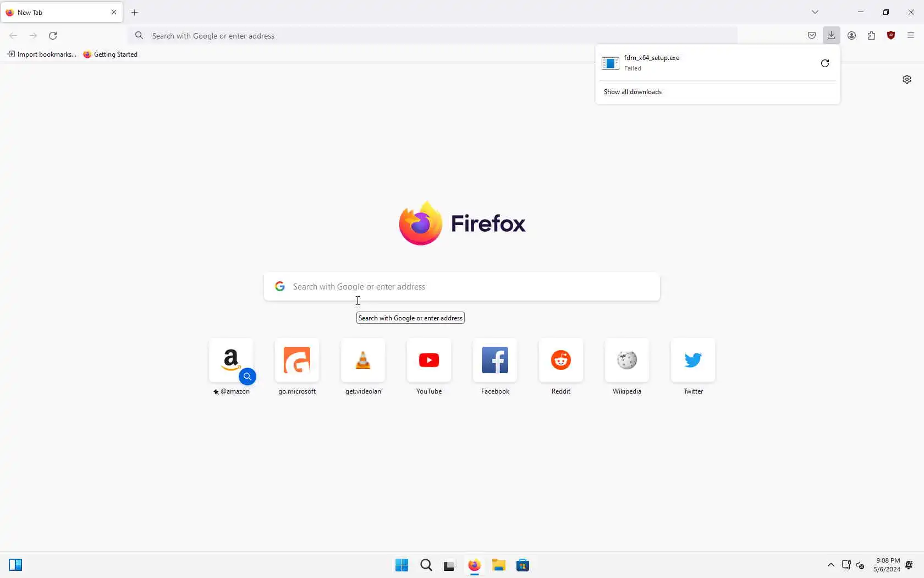The width and height of the screenshot is (924, 578).
Task: Click the address bar search field
Action: [433, 36]
